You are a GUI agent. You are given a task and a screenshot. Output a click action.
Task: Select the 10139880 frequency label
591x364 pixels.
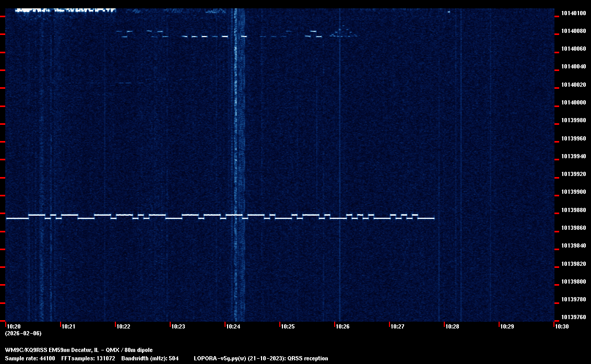click(573, 210)
